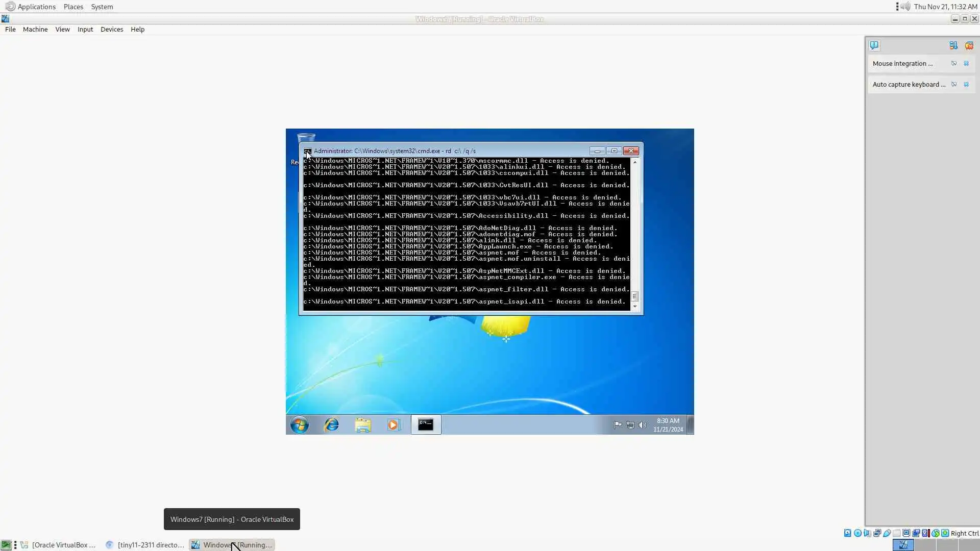Click the hard disk activity status icon
980x551 pixels.
point(847,533)
